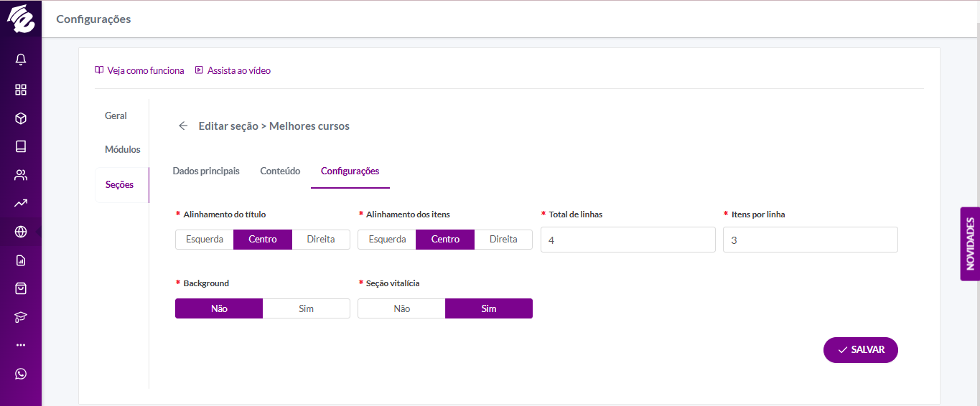Open the dashboard grid icon in sidebar
The height and width of the screenshot is (406, 980).
(x=21, y=90)
